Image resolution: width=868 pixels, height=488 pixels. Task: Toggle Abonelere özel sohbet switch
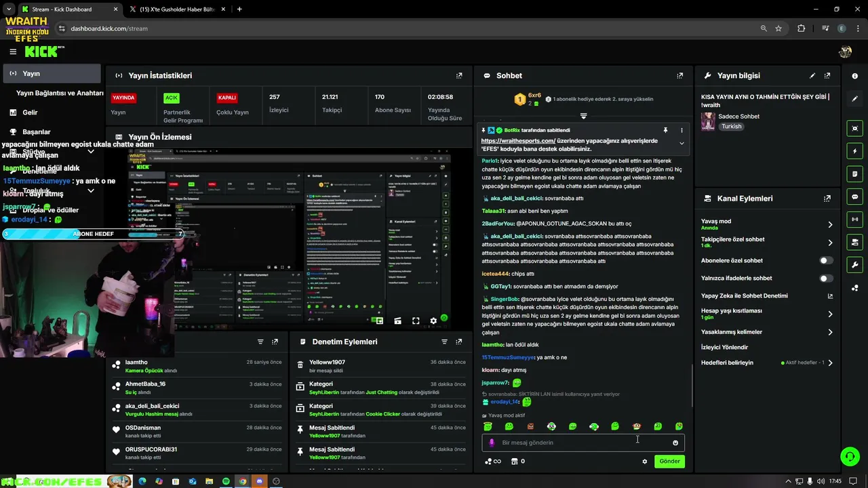click(826, 260)
